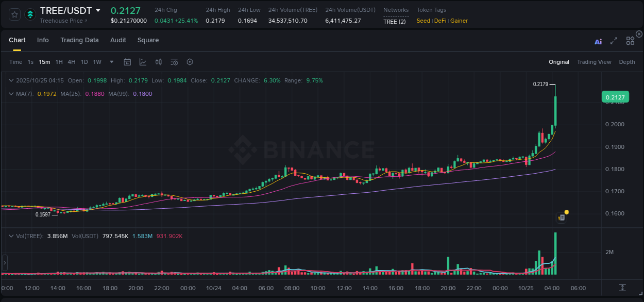
Task: Open the Treehouse Price link
Action: pyautogui.click(x=61, y=21)
